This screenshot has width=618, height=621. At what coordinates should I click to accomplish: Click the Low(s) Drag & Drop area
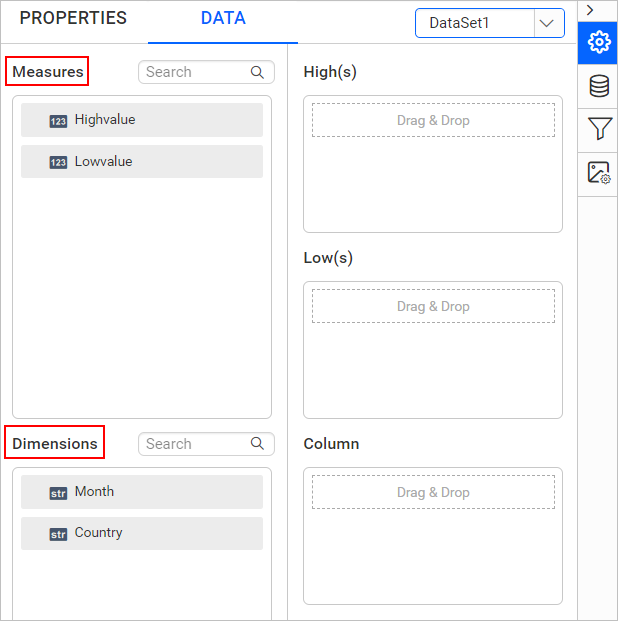[x=433, y=306]
